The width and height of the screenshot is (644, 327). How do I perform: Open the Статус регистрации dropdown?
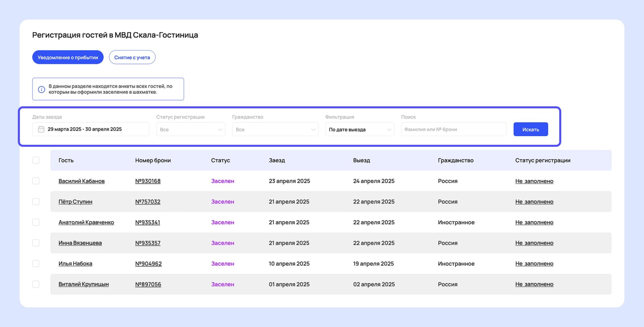191,129
